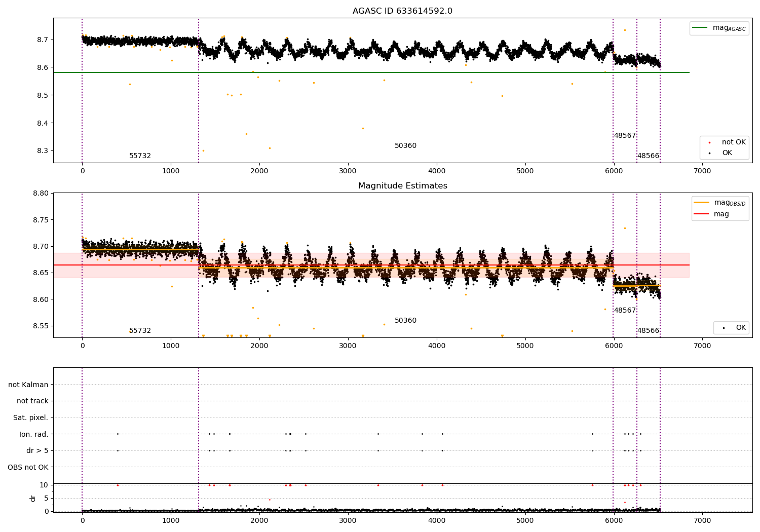The width and height of the screenshot is (760, 532).
Task: Click the 8.4 y-axis tick in top plot
Action: click(x=43, y=123)
